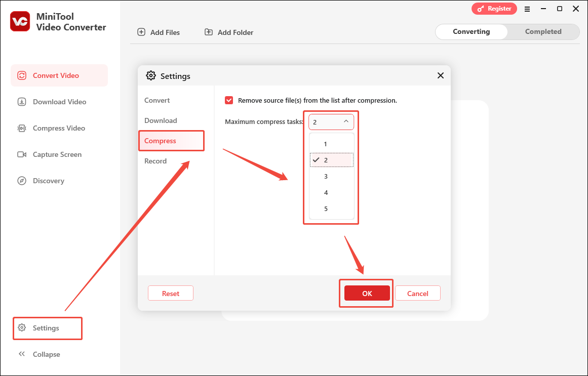Confirm settings with the OK button
Image resolution: width=588 pixels, height=376 pixels.
point(366,293)
